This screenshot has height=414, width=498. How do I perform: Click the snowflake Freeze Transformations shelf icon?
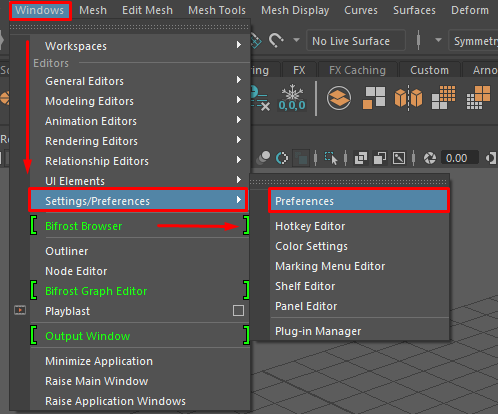(x=292, y=97)
